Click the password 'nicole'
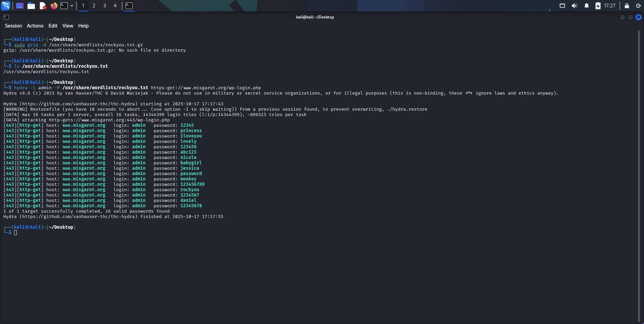644x324 pixels. [x=189, y=158]
